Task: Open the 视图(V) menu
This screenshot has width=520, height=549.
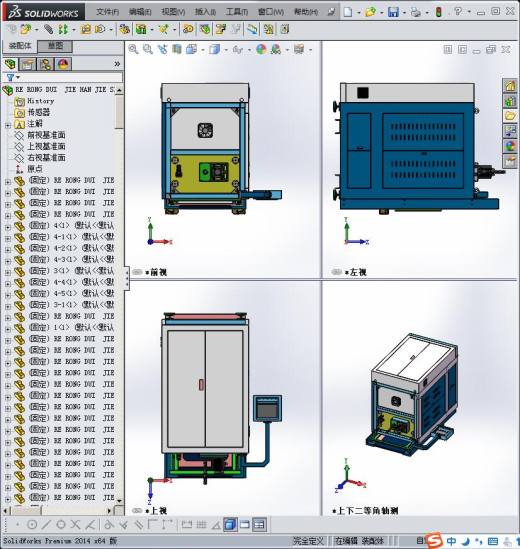Action: 173,12
